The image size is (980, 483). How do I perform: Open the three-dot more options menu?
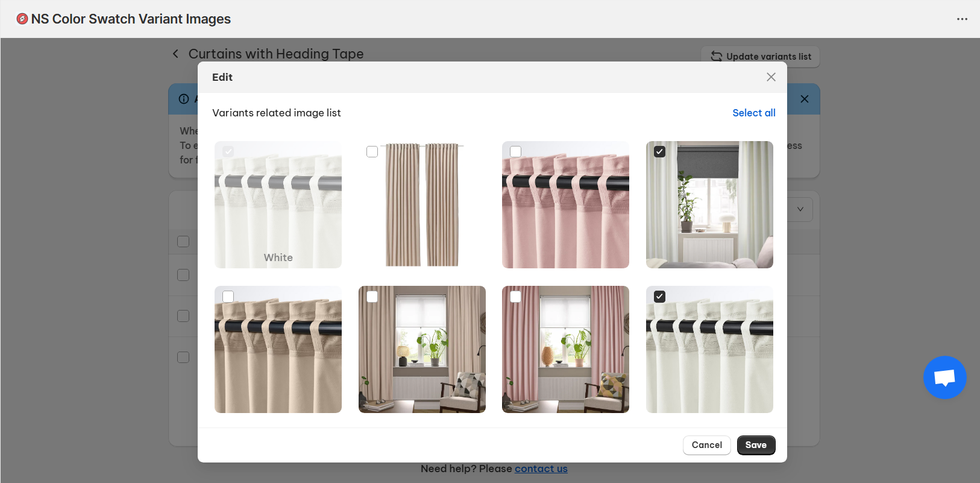(962, 19)
